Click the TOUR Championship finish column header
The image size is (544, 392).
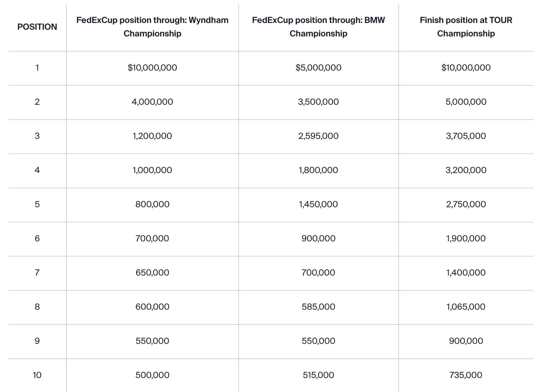click(466, 27)
